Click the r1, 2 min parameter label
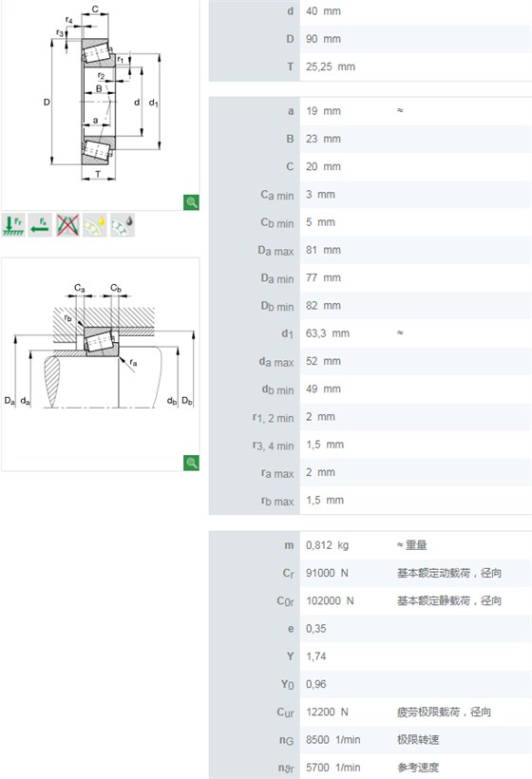 (x=274, y=418)
